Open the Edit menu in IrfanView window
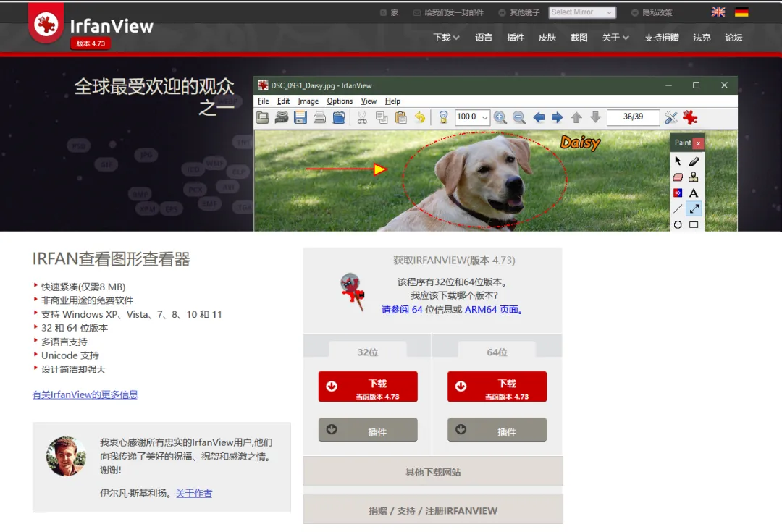782x532 pixels. [x=283, y=101]
